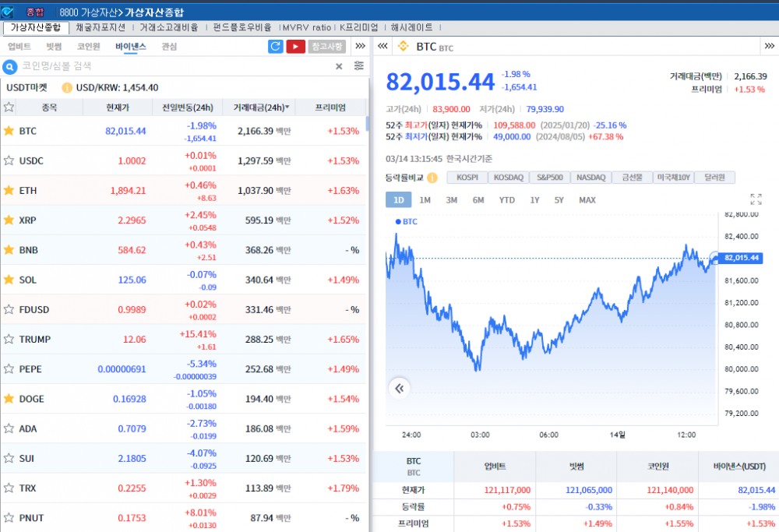779x532 pixels.
Task: Unstar BTC in the coin list
Action: tap(9, 131)
